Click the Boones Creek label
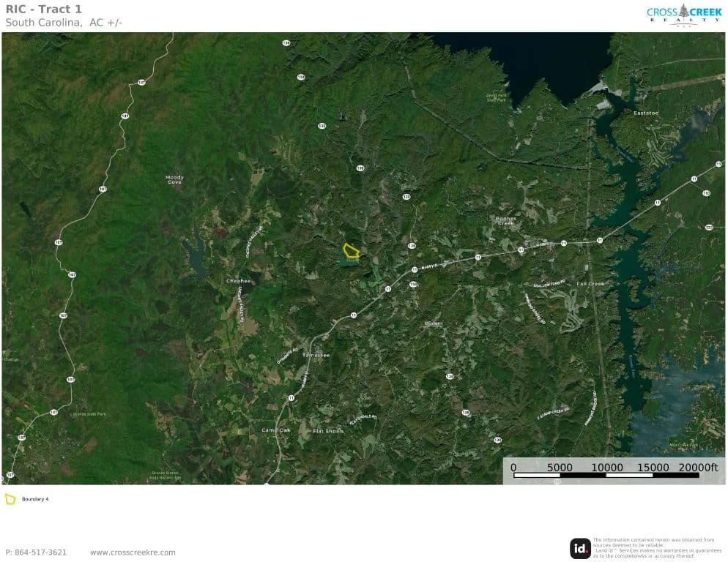Viewport: 728px width, 562px height. (x=502, y=220)
